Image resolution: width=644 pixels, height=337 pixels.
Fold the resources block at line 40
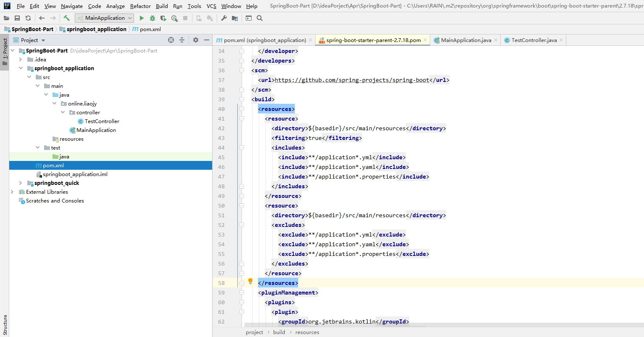point(242,109)
